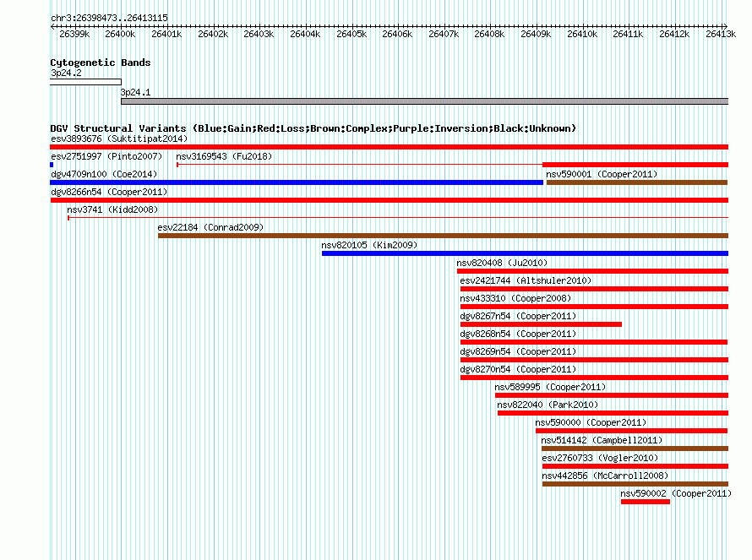Screen dimensions: 752x560
Task: Click the brown nsv514142 complex bar
Action: (x=635, y=449)
